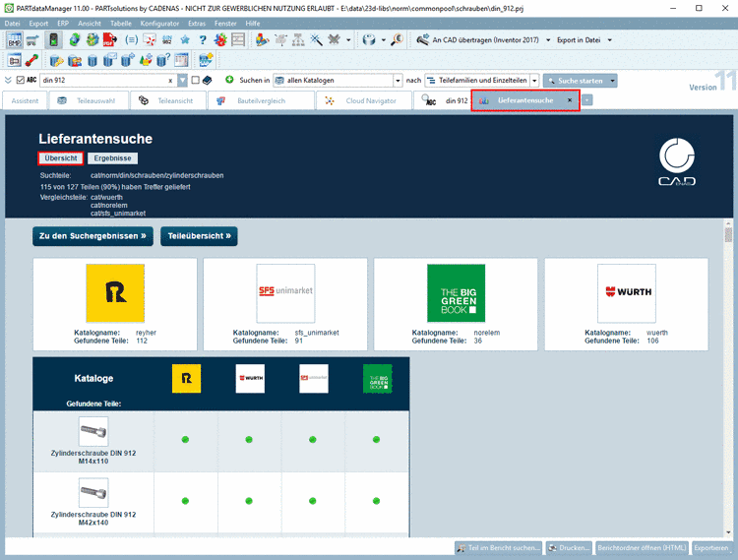Click the cylinder part preview icon
This screenshot has height=560, width=738.
pyautogui.click(x=369, y=40)
